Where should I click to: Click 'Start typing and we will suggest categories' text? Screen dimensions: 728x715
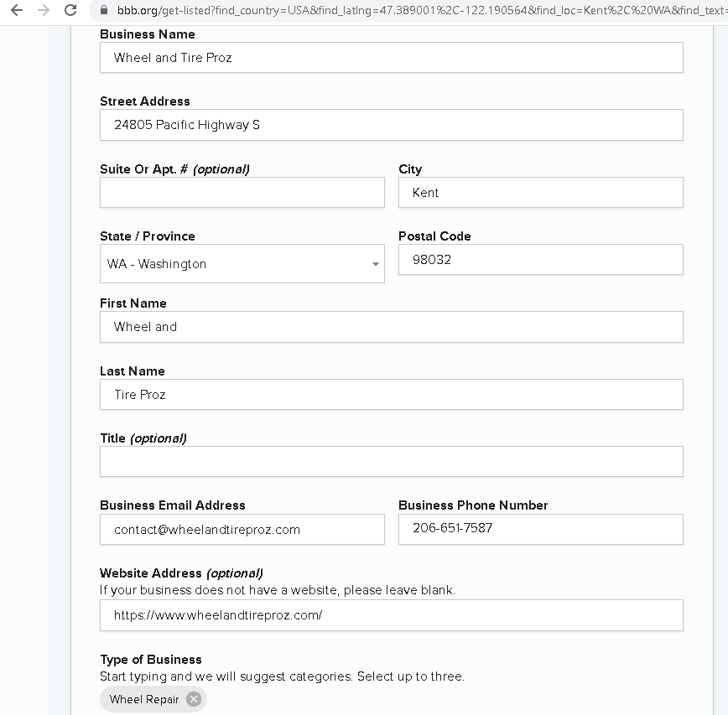coord(282,676)
